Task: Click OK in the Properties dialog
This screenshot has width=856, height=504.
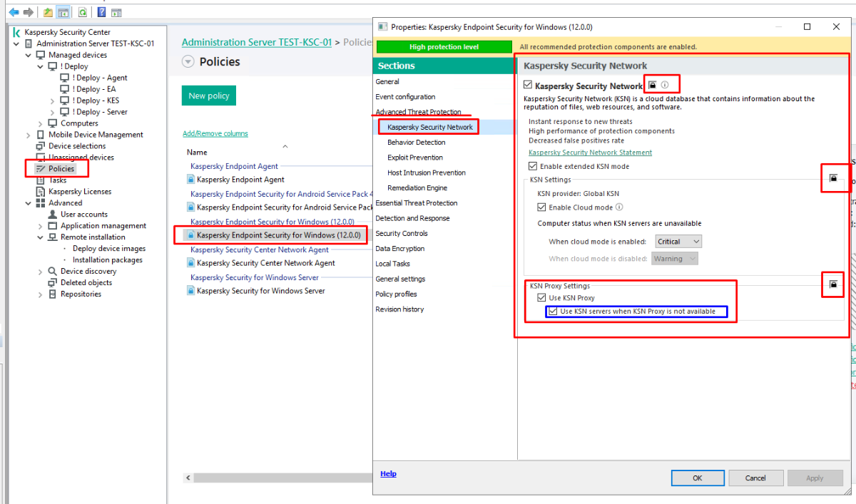Action: (x=698, y=478)
